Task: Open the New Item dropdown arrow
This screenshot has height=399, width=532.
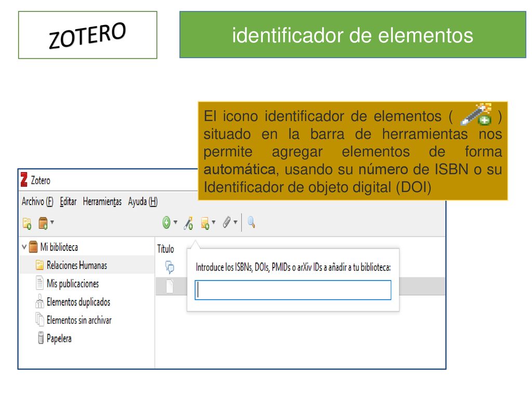Action: 176,222
